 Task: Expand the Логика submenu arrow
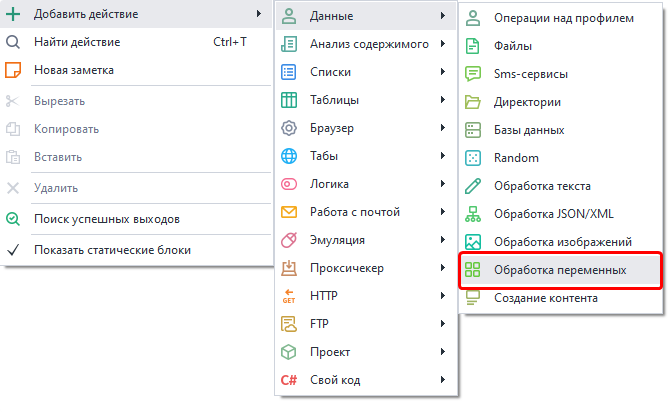click(441, 184)
